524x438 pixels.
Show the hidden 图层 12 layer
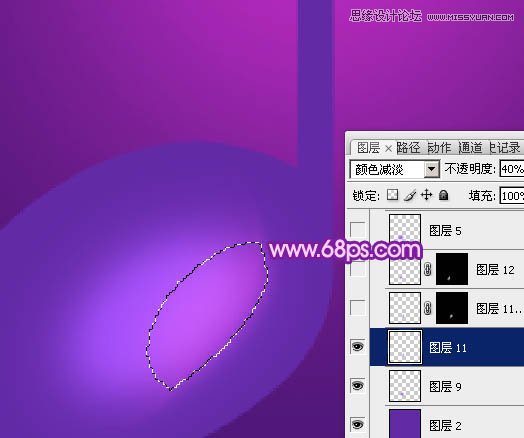357,269
